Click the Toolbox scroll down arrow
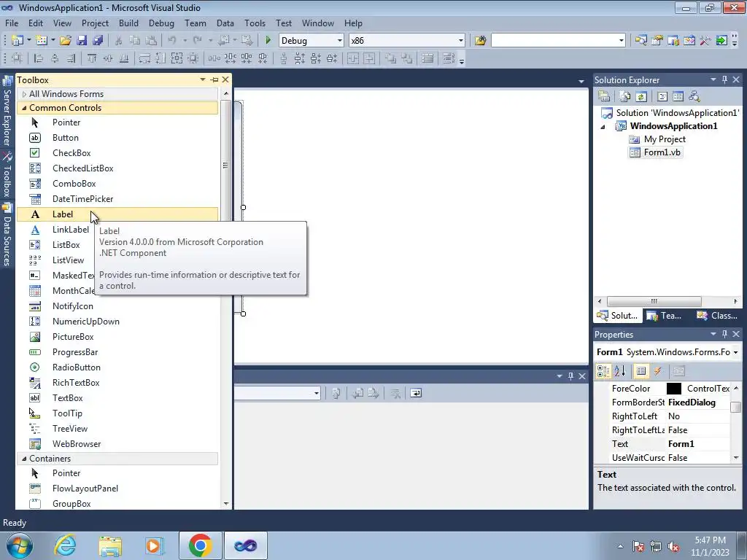The image size is (747, 560). (226, 503)
